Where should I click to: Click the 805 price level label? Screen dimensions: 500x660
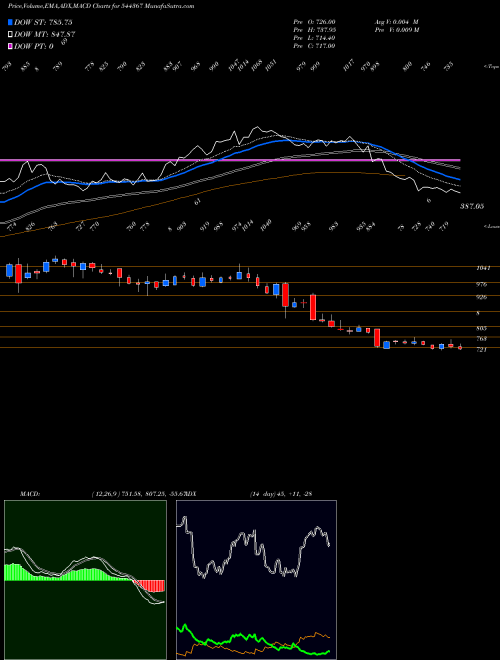481,328
